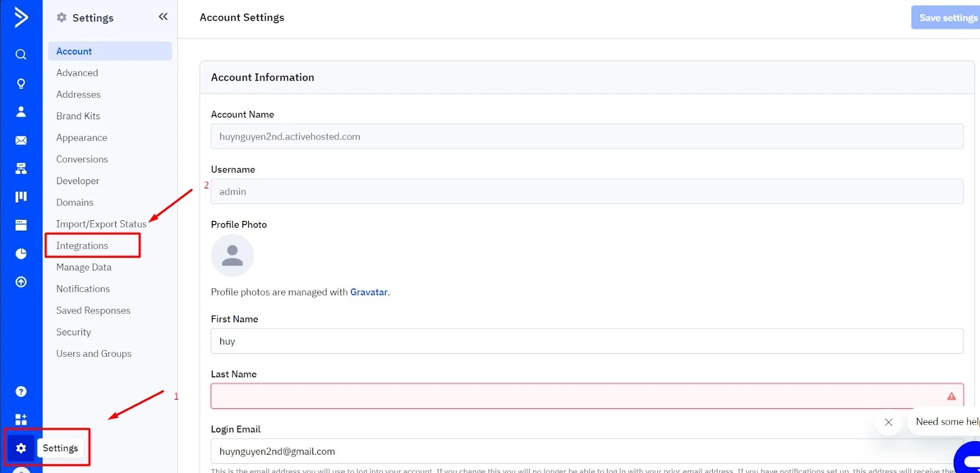Open Saved Responses
This screenshot has width=980, height=473.
coord(93,310)
